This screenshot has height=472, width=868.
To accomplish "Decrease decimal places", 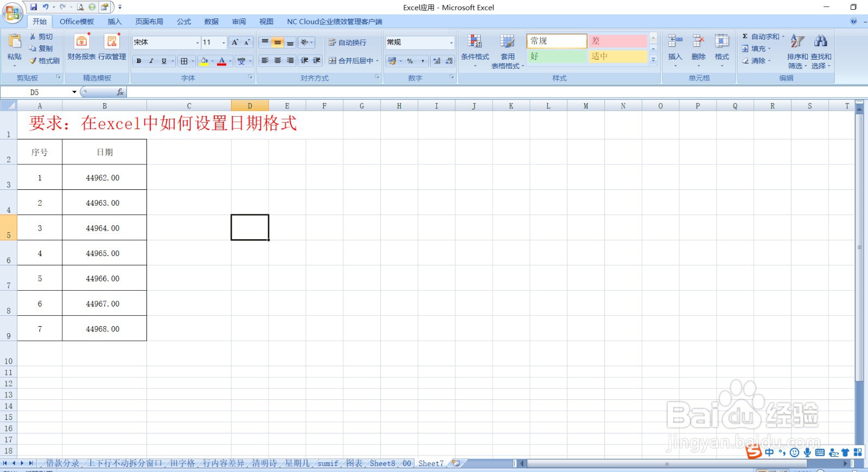I will [x=449, y=61].
